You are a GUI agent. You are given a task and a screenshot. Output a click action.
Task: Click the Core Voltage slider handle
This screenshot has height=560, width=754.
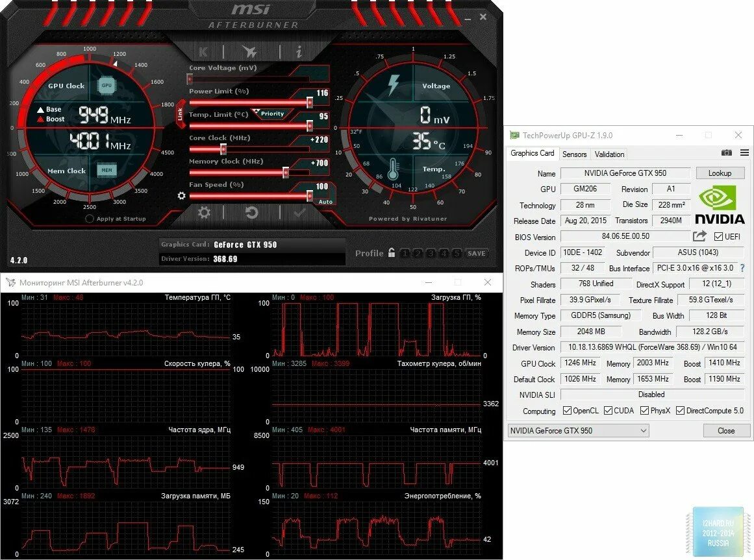[x=190, y=79]
